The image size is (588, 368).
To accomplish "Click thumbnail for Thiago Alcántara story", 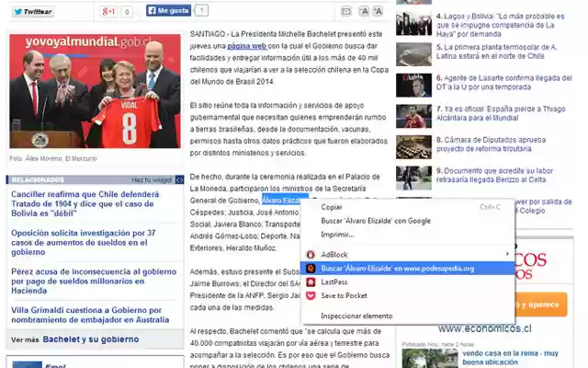I will pyautogui.click(x=413, y=117).
